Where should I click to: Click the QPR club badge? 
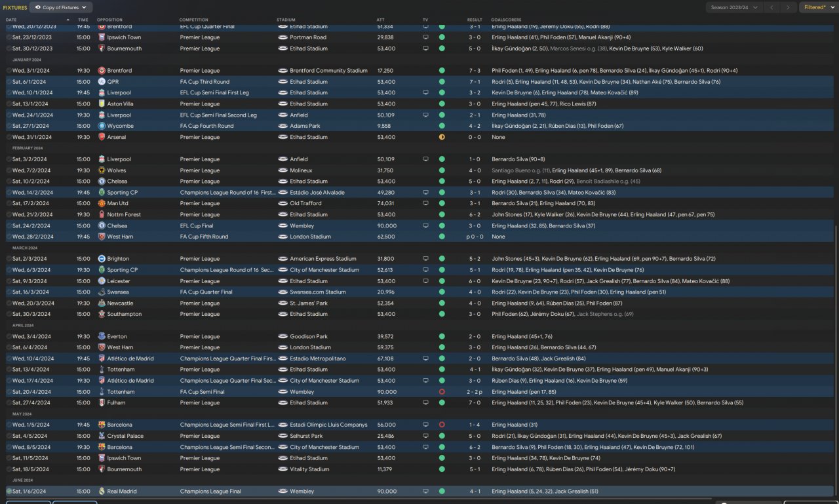coord(102,82)
